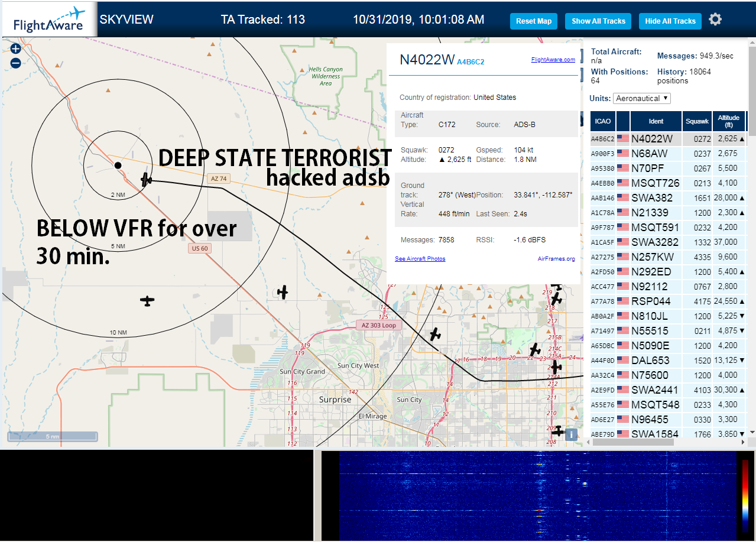The height and width of the screenshot is (542, 756).
Task: Zoom in the map with plus button
Action: coord(15,49)
